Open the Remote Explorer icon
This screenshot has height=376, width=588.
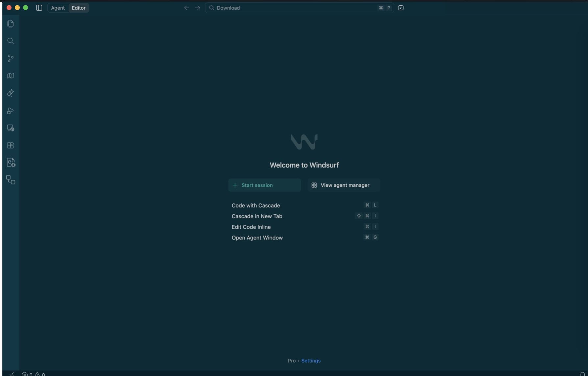[11, 128]
